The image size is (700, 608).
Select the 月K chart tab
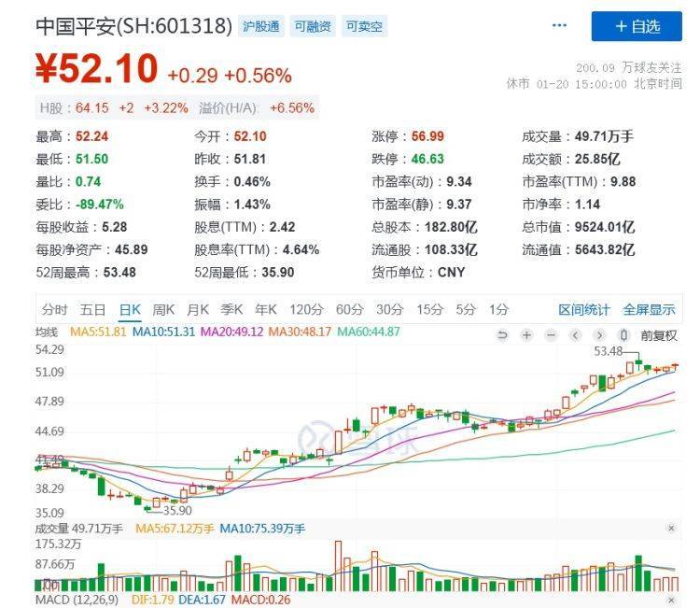point(198,309)
